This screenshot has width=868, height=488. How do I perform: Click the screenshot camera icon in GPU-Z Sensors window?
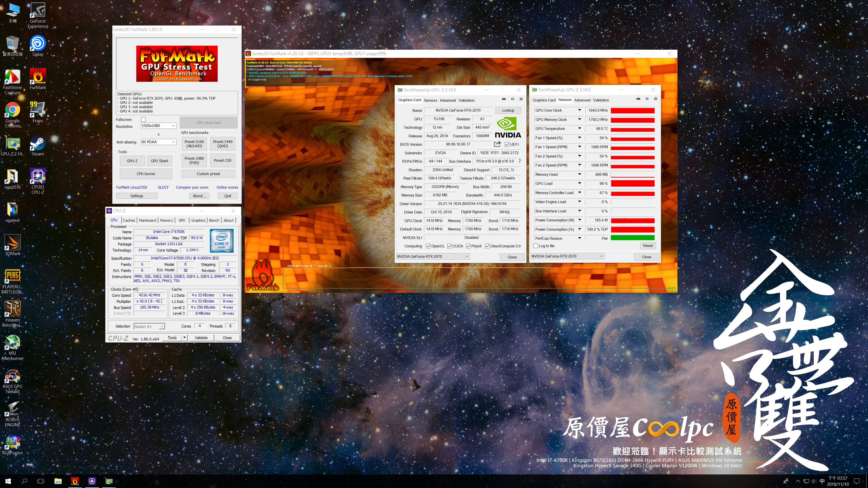(x=638, y=99)
